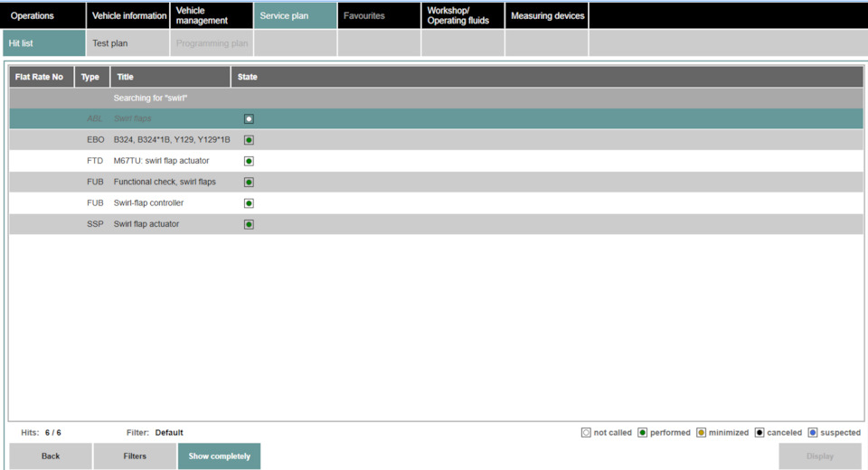Sort by the Title column header

[170, 78]
